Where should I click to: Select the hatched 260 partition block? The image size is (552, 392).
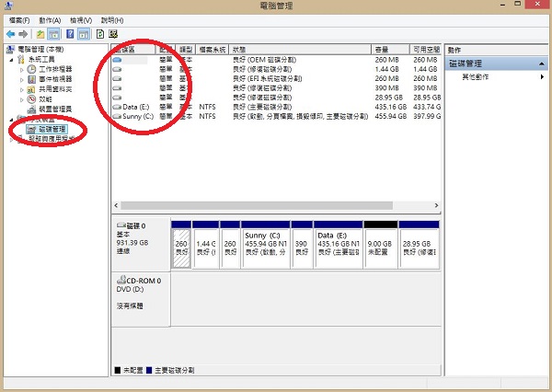click(x=181, y=245)
